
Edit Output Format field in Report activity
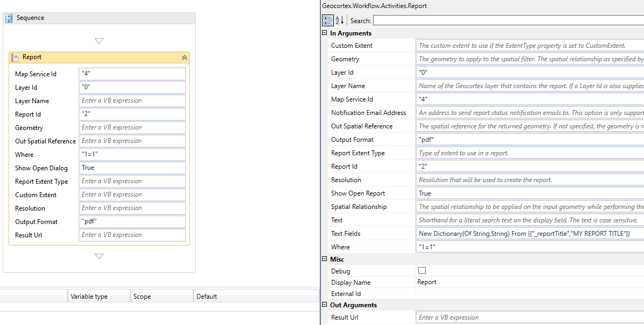pos(132,221)
